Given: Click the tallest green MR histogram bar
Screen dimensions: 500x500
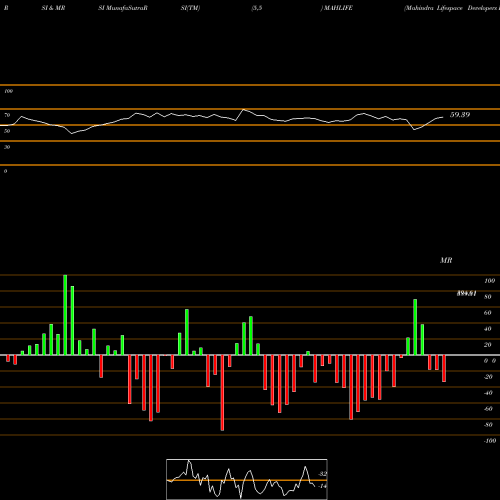Looking at the screenshot, I should click(x=65, y=315).
